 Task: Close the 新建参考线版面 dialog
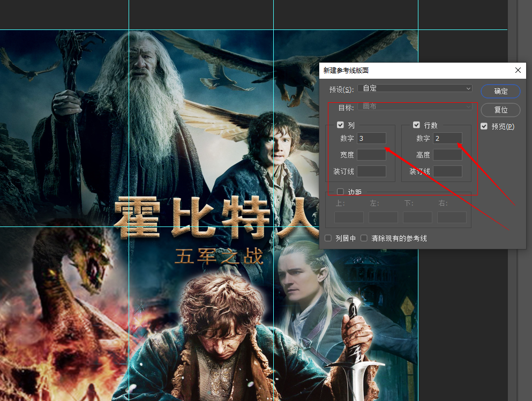(x=518, y=70)
